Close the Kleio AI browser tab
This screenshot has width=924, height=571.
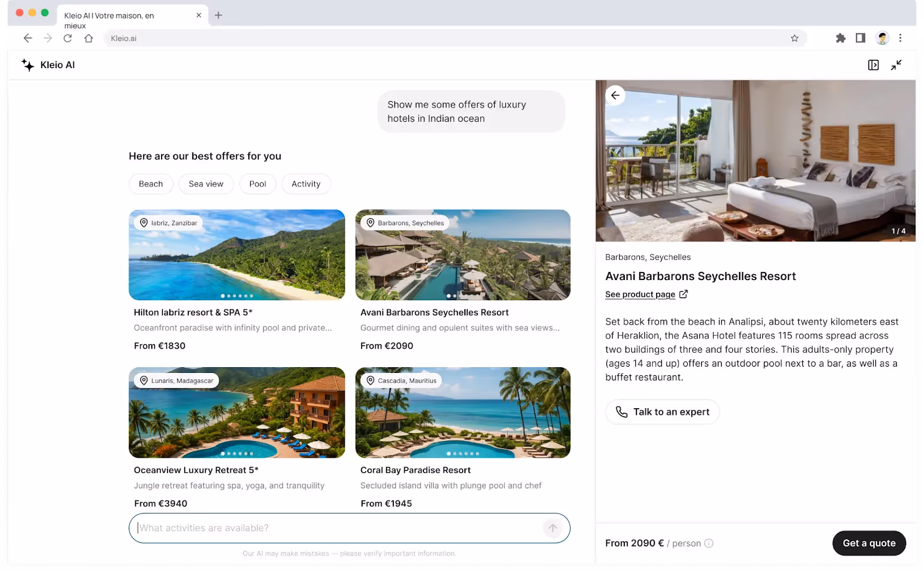(x=199, y=16)
